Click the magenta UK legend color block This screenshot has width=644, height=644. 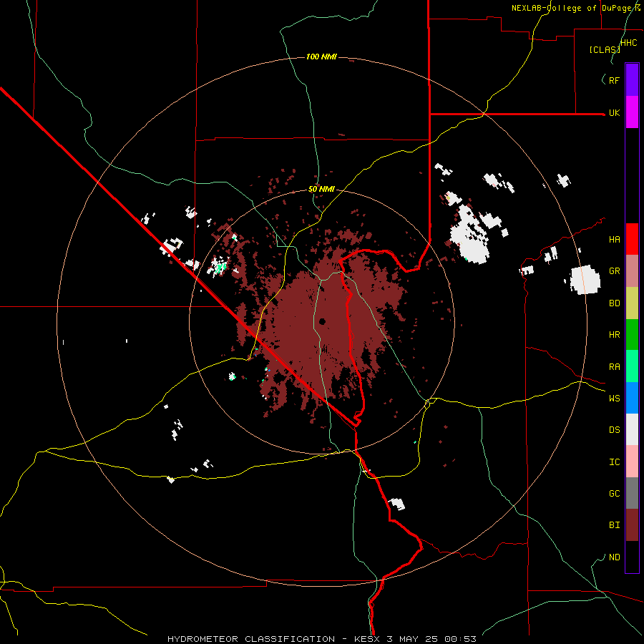click(x=632, y=112)
